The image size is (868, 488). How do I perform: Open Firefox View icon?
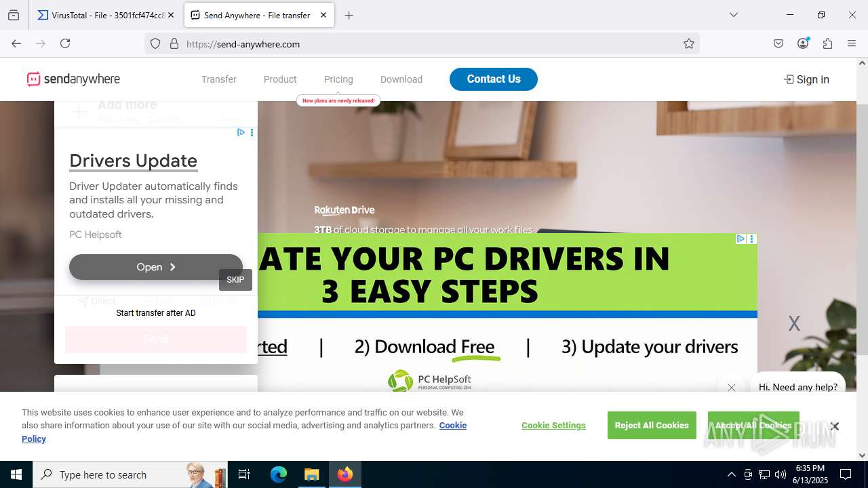(14, 15)
